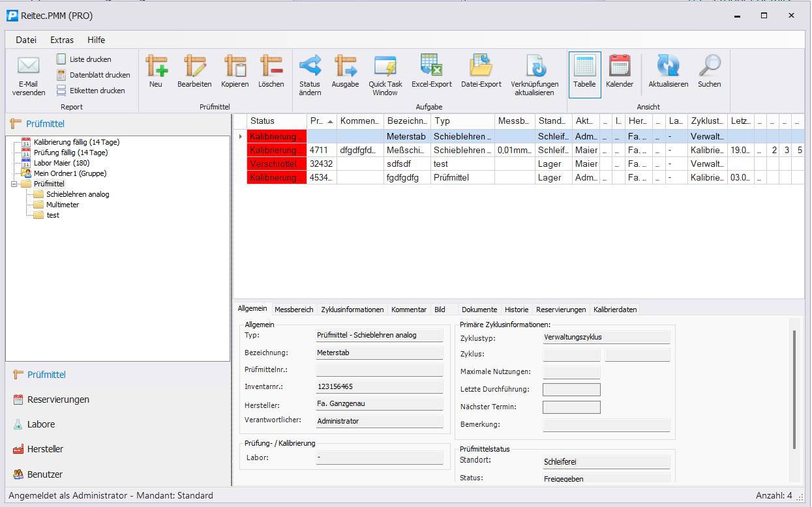Image resolution: width=812 pixels, height=507 pixels.
Task: Click the Aktualisieren refresh icon
Action: 668,66
